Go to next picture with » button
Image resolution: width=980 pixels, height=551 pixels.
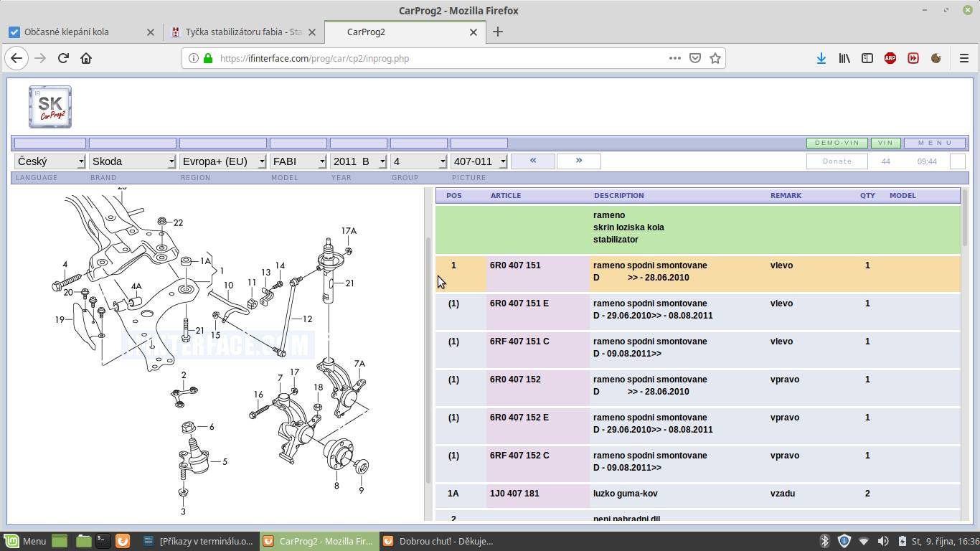pyautogui.click(x=578, y=161)
